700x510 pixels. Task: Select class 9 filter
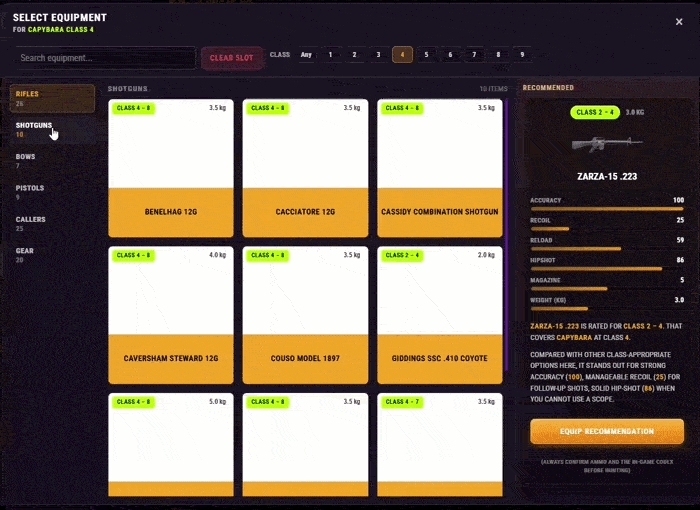click(522, 54)
